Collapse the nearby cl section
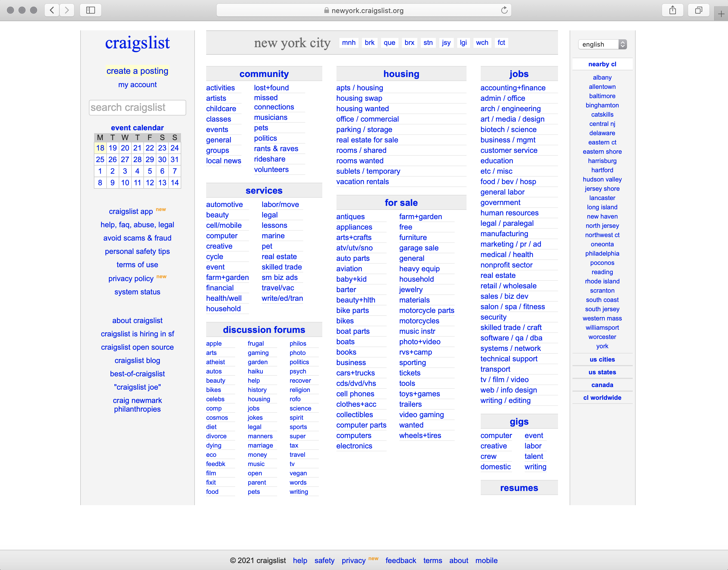 602,64
